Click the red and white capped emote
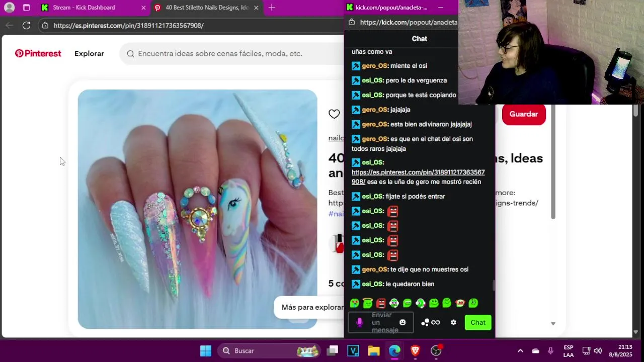 tap(460, 303)
